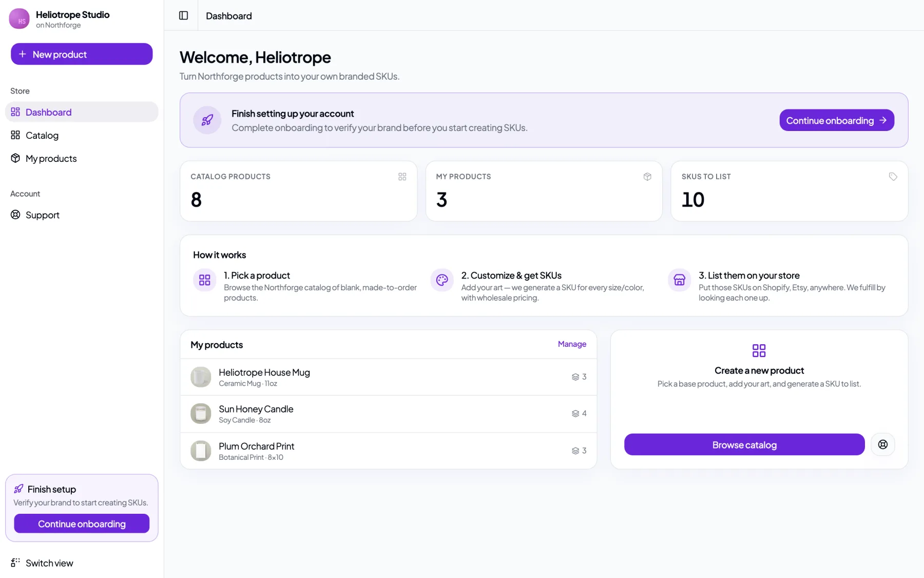Click the 'Welcome, Heliotrope' heading
Screen dimensions: 924x578
point(255,57)
